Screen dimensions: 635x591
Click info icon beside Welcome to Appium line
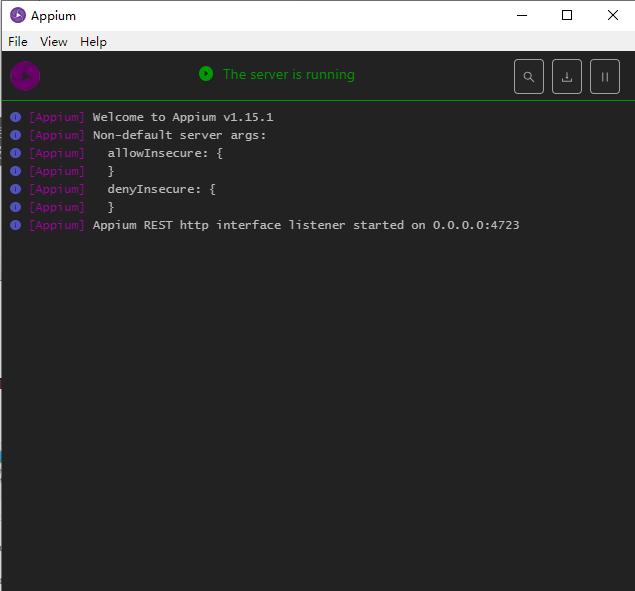point(15,117)
